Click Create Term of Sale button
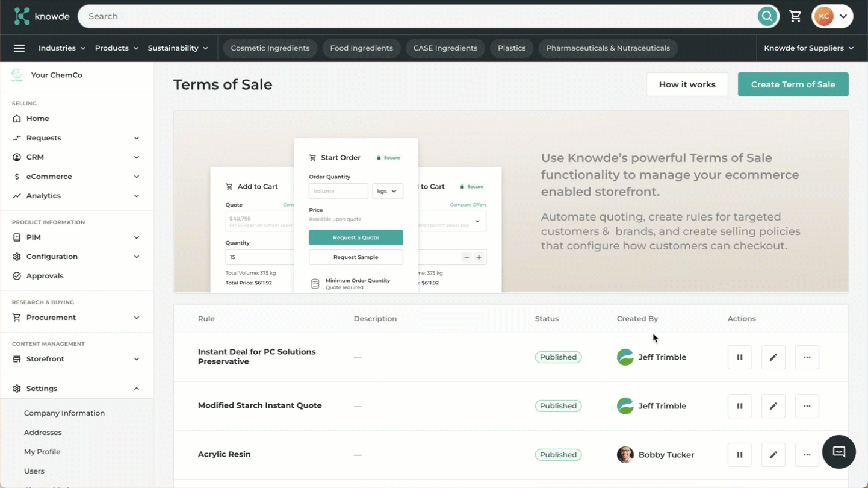This screenshot has height=488, width=868. point(793,84)
